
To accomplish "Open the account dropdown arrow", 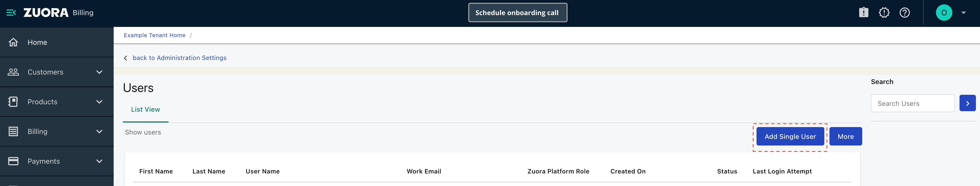I will point(964,13).
